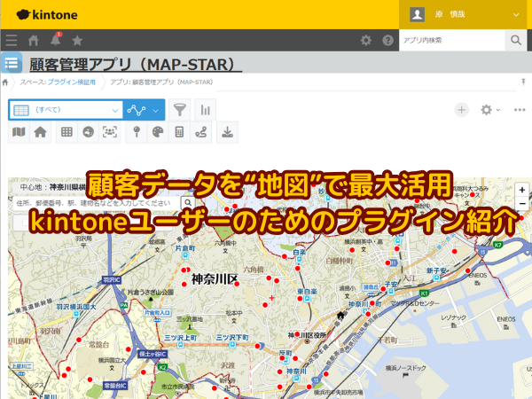Click the download toolbar icon
The image size is (532, 399).
(x=227, y=132)
